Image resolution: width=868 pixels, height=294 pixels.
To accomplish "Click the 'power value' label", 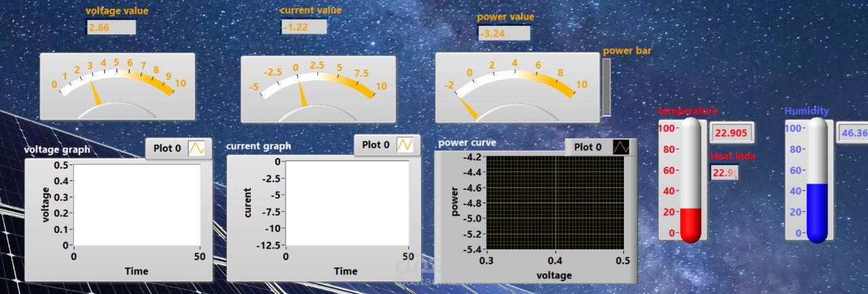I will (506, 17).
